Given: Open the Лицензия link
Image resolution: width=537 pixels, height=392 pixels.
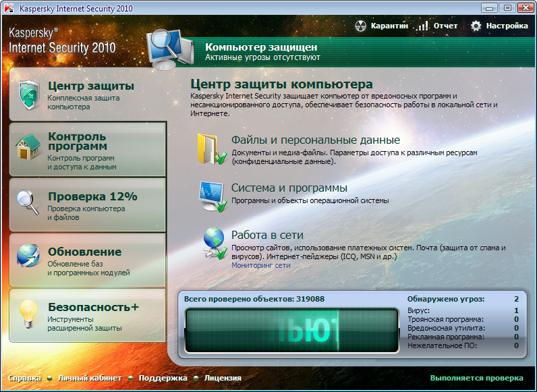Looking at the screenshot, I should (x=223, y=378).
